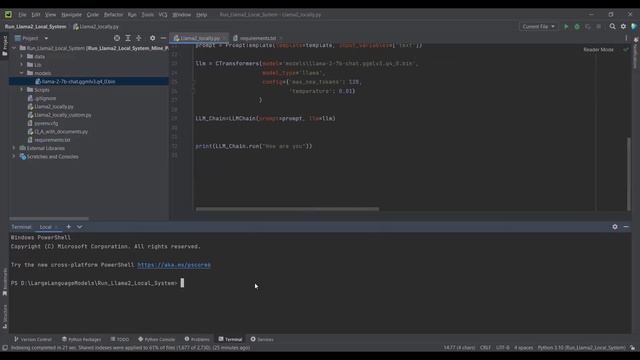Collapse the models folder
Viewport: 640px width, 360px height.
(x=22, y=73)
